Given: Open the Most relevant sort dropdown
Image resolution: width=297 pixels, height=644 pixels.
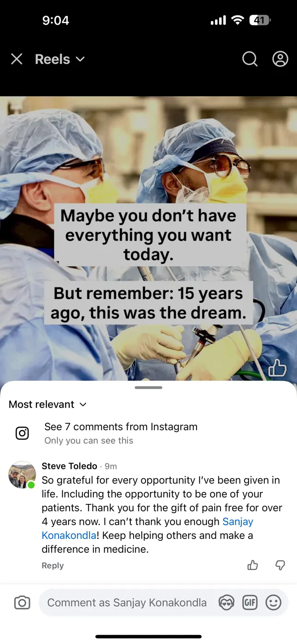Looking at the screenshot, I should coord(47,404).
